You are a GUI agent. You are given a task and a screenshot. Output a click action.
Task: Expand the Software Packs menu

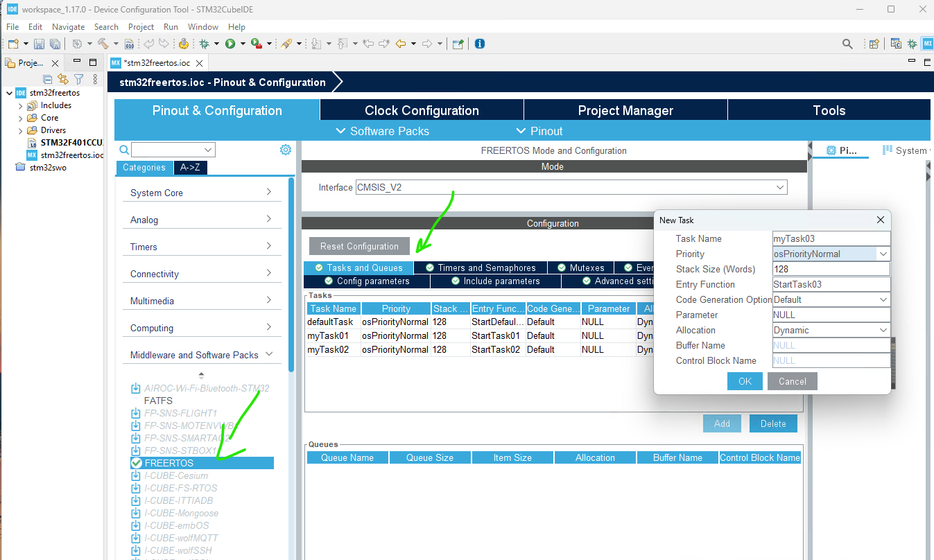point(382,131)
